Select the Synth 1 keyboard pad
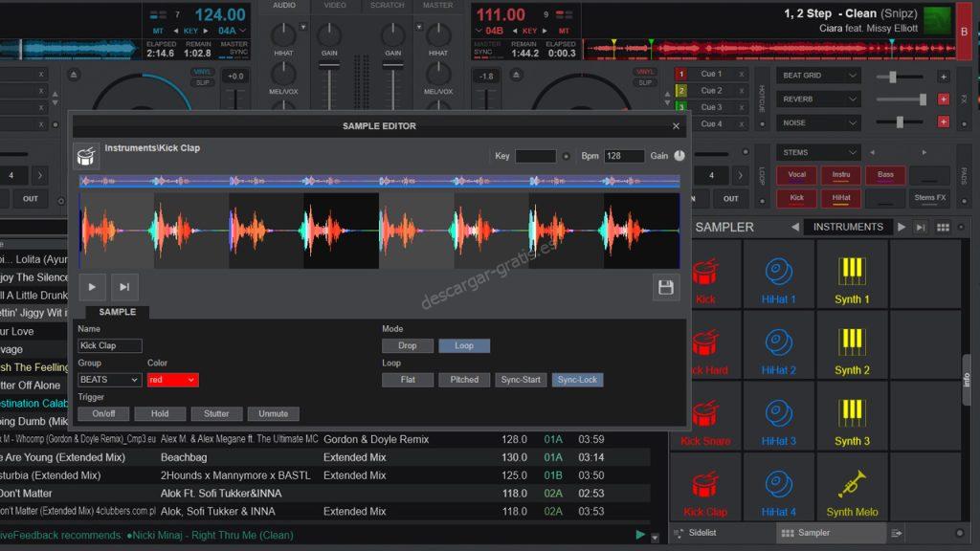Screen dimensions: 980x551 (852, 275)
